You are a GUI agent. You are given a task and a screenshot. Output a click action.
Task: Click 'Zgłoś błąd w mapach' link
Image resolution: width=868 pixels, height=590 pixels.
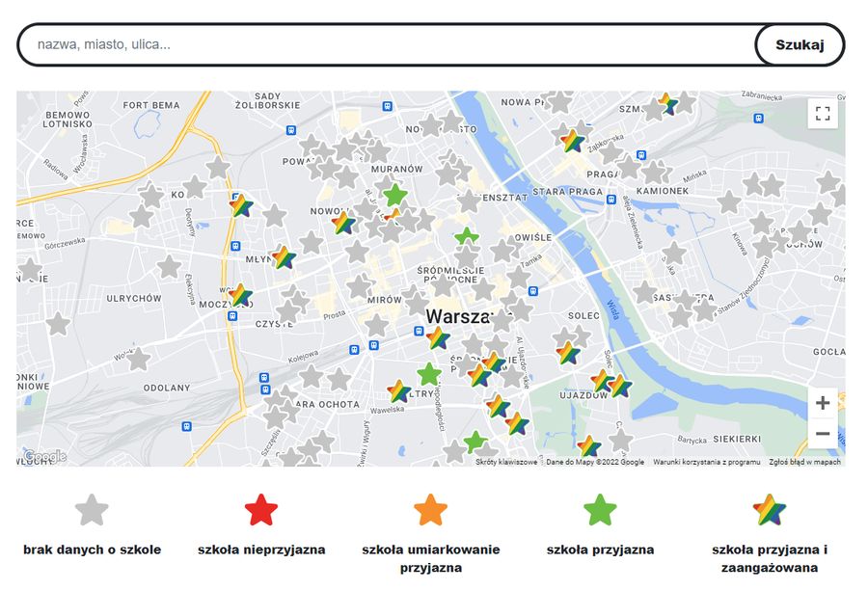coord(804,462)
